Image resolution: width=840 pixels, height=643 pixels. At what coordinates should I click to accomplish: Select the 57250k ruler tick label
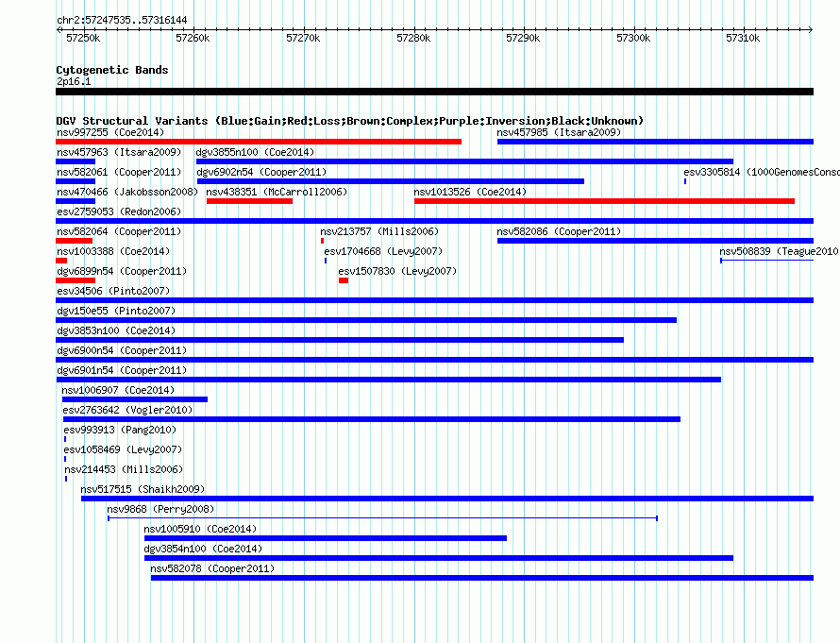tap(83, 38)
